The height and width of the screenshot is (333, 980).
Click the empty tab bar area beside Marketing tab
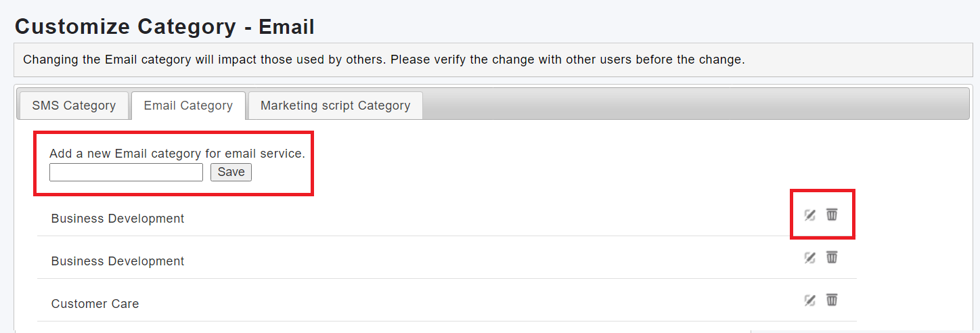coord(677,106)
